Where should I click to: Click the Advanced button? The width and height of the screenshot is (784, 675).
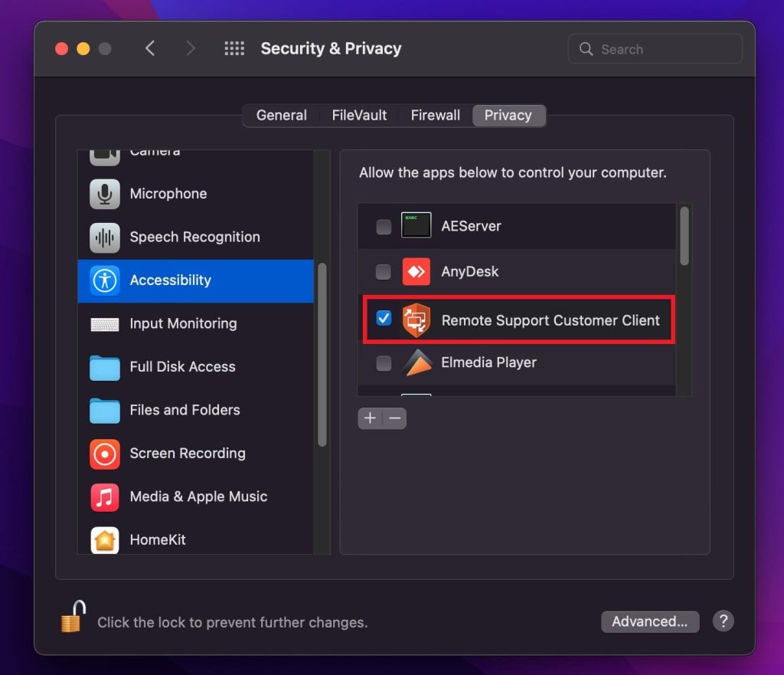pyautogui.click(x=649, y=621)
